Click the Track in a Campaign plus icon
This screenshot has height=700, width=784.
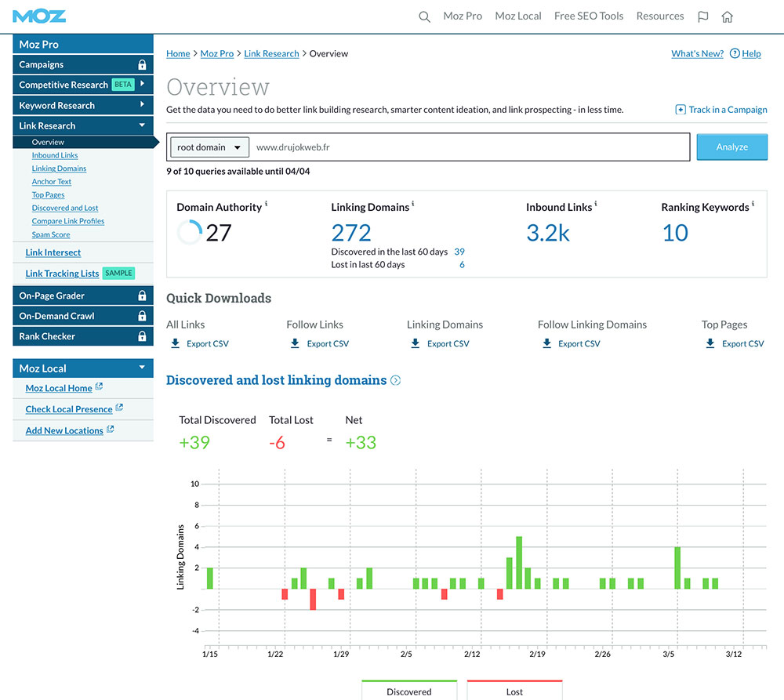(681, 110)
